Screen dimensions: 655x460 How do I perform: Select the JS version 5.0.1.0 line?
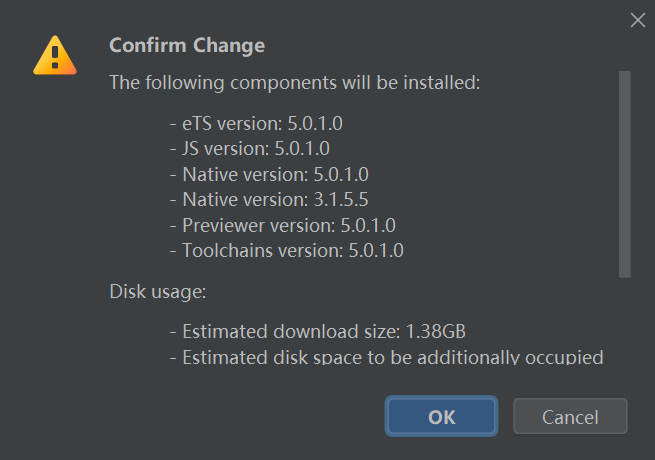(x=256, y=150)
